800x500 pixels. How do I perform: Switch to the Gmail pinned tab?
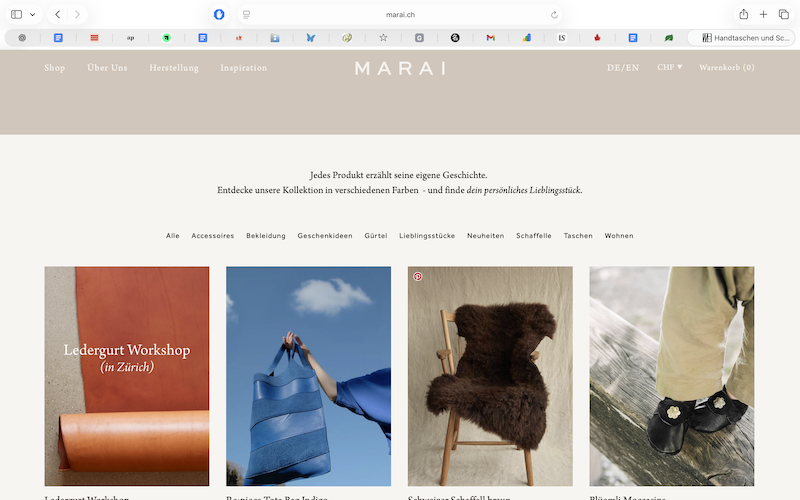[x=491, y=38]
